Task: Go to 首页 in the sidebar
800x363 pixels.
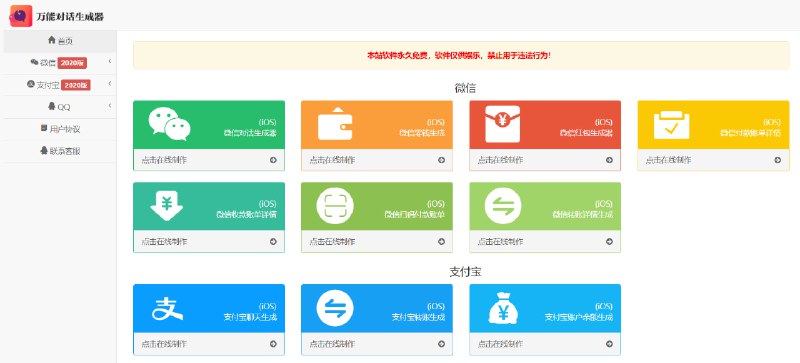Action: click(60, 41)
